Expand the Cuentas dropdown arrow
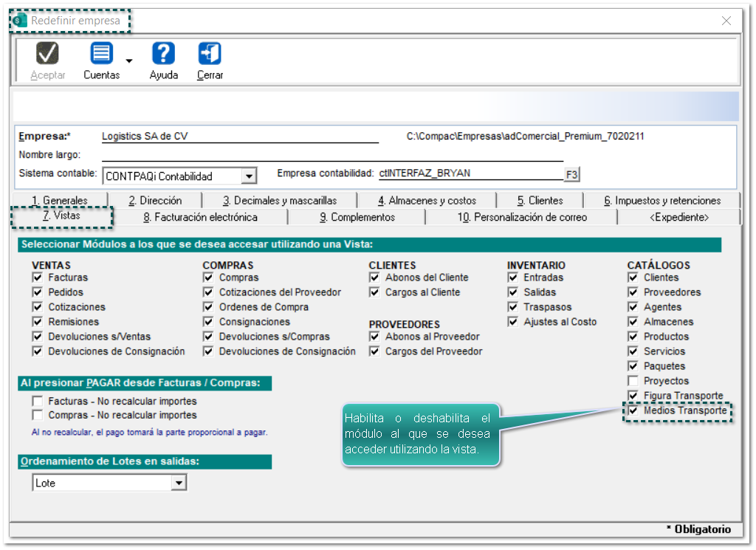Viewport: 756px width, 550px height. pos(128,61)
